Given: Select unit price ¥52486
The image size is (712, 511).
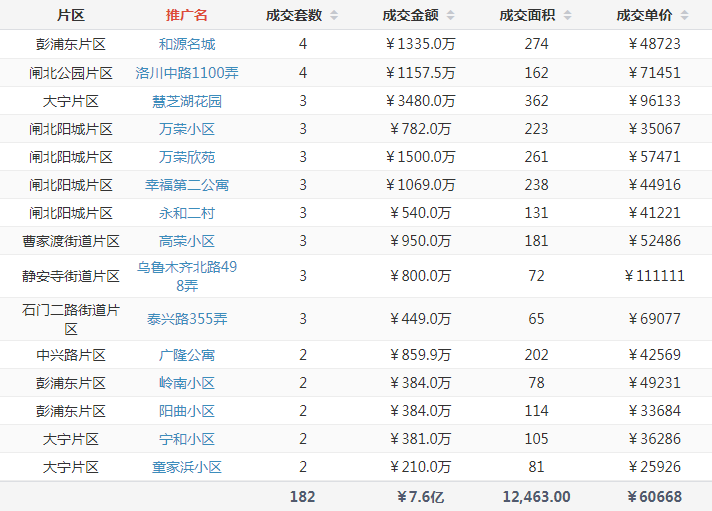Looking at the screenshot, I should (x=654, y=241).
